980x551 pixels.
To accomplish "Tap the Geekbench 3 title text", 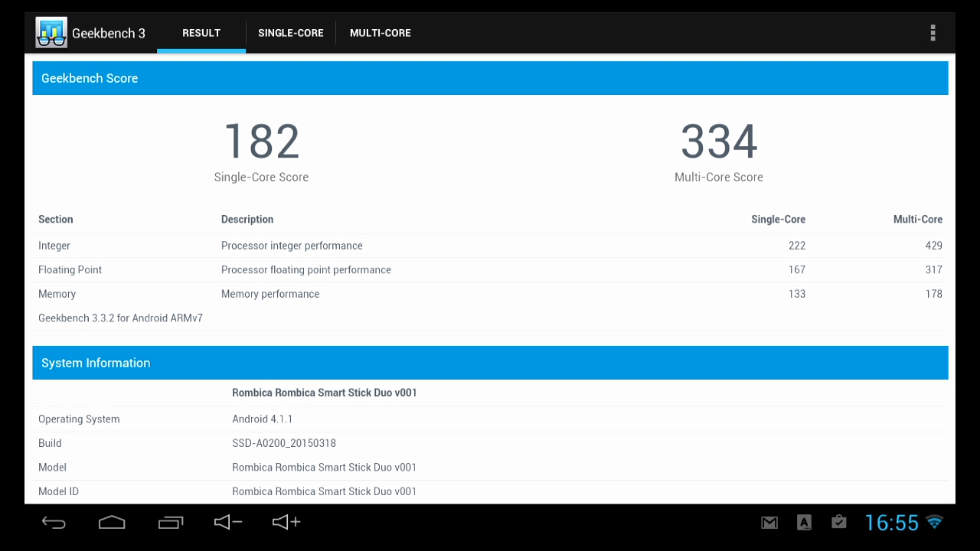I will click(109, 33).
